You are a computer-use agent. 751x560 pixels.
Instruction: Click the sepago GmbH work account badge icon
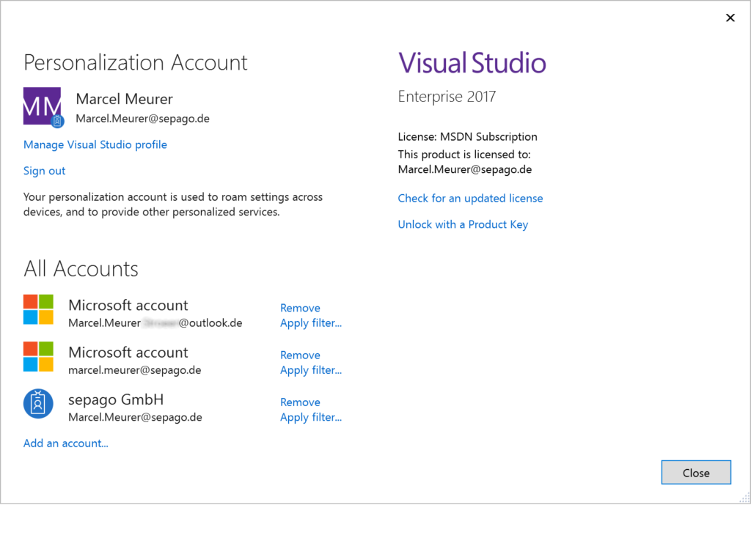click(38, 403)
